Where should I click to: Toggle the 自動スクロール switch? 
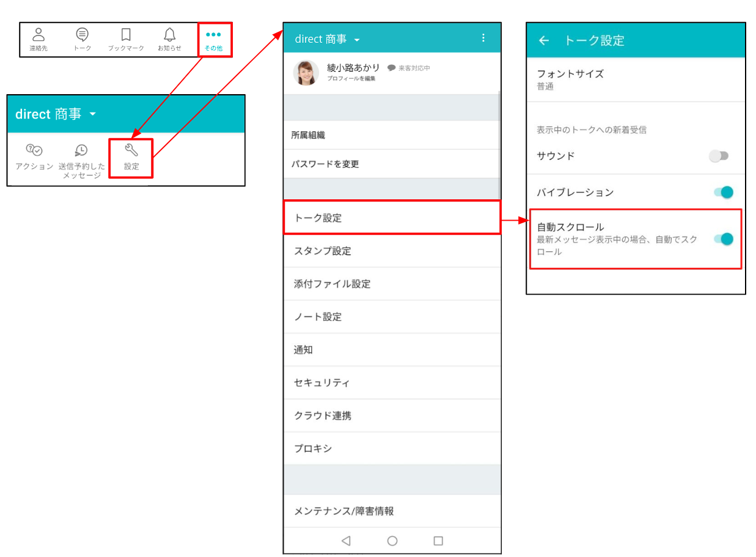pyautogui.click(x=723, y=238)
